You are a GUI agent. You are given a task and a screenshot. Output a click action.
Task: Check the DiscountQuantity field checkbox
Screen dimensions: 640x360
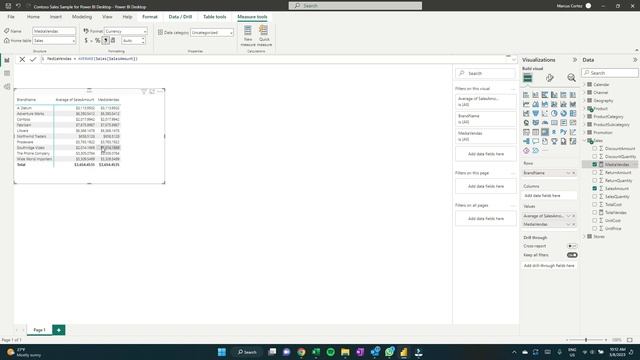(595, 156)
